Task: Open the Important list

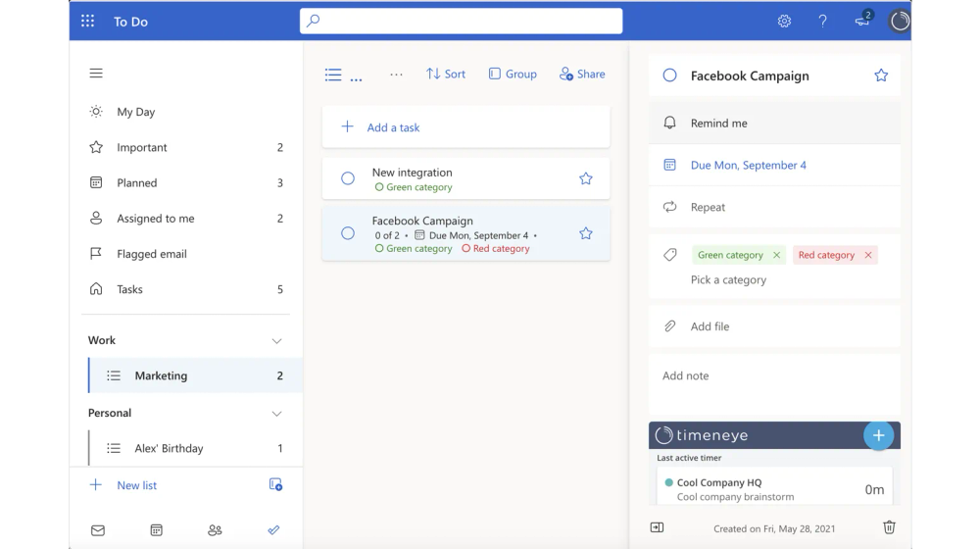Action: [185, 148]
